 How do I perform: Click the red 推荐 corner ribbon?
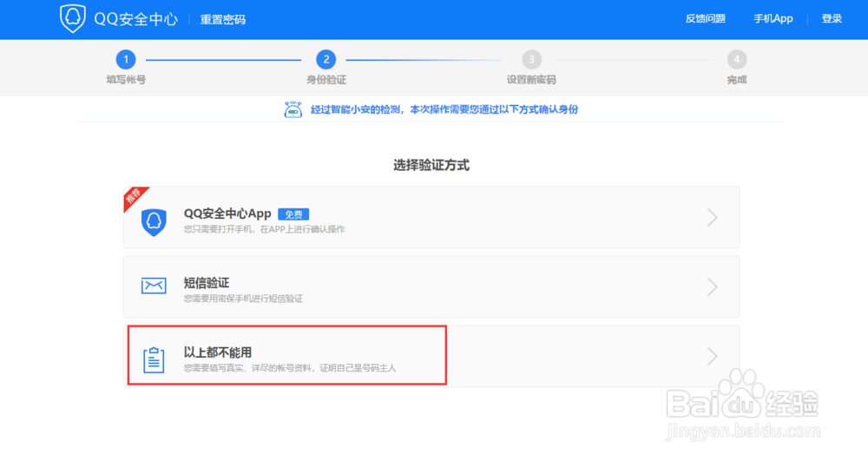[x=134, y=196]
